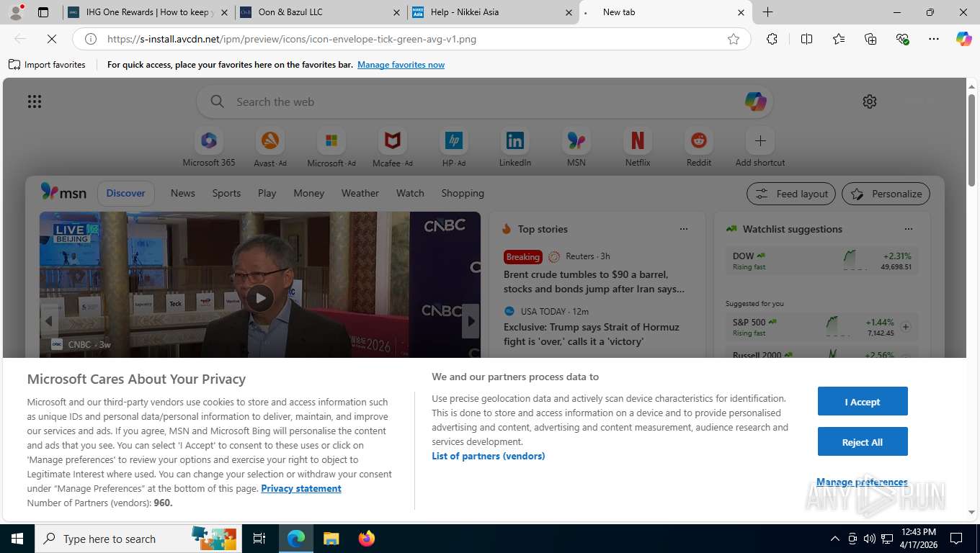The image size is (980, 553).
Task: Open the Collections panel
Action: (870, 39)
